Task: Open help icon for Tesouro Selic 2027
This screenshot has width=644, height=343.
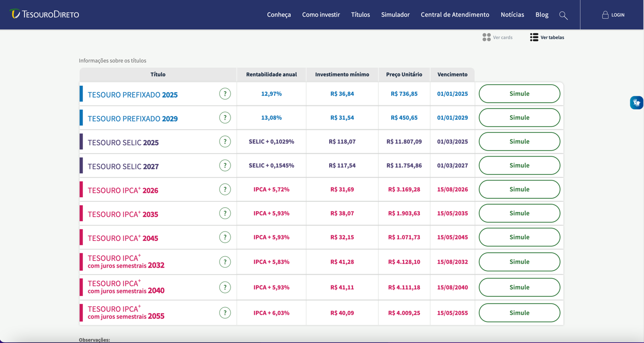Action: click(225, 166)
